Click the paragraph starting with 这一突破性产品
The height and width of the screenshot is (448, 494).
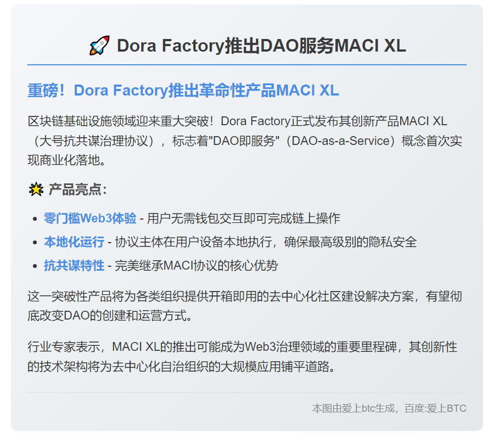(245, 307)
